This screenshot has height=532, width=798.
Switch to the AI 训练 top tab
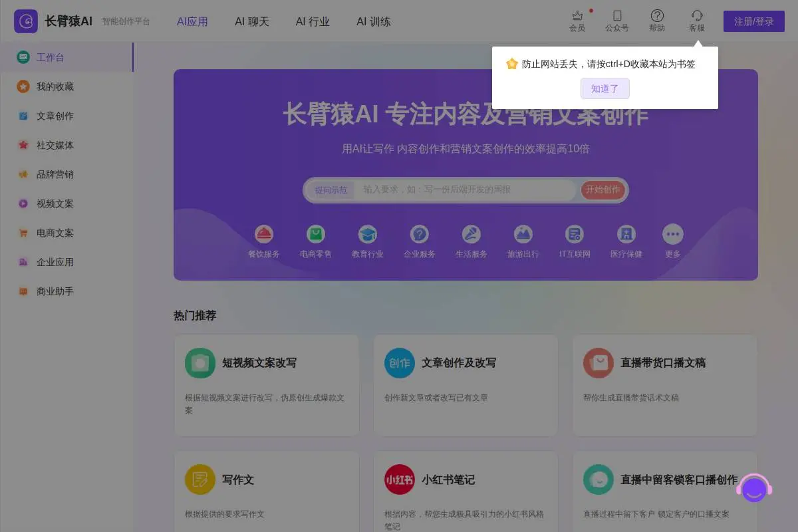pyautogui.click(x=374, y=21)
